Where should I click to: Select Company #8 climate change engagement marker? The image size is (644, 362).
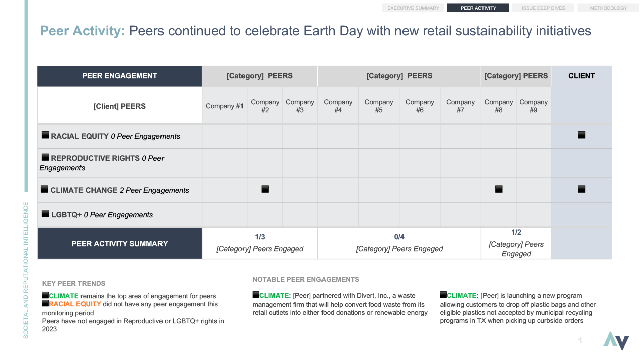tap(499, 189)
